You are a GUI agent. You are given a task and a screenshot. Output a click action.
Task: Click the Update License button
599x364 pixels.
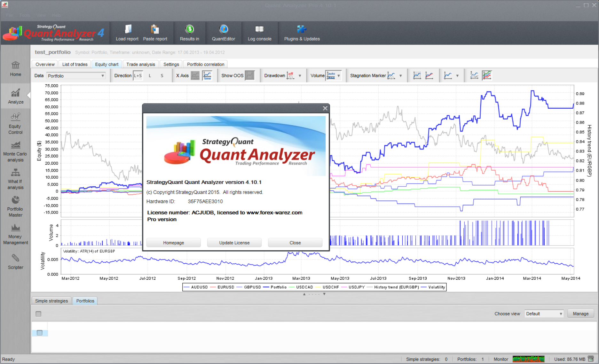(234, 243)
